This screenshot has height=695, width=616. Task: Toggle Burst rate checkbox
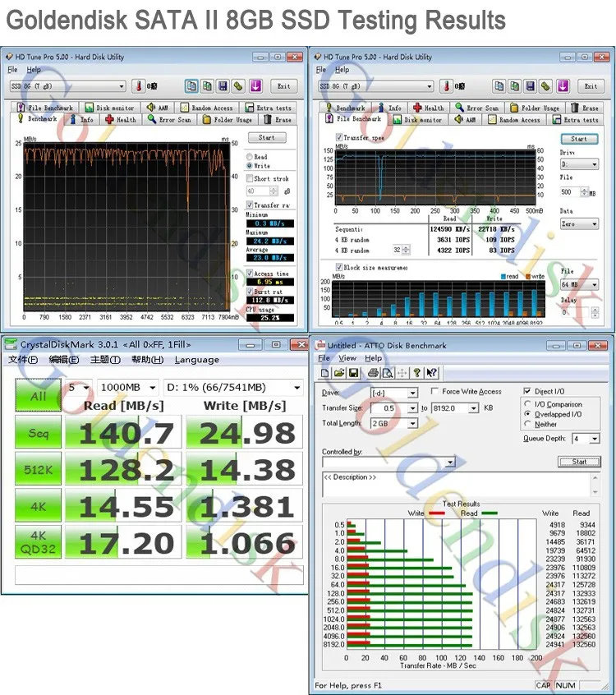250,291
